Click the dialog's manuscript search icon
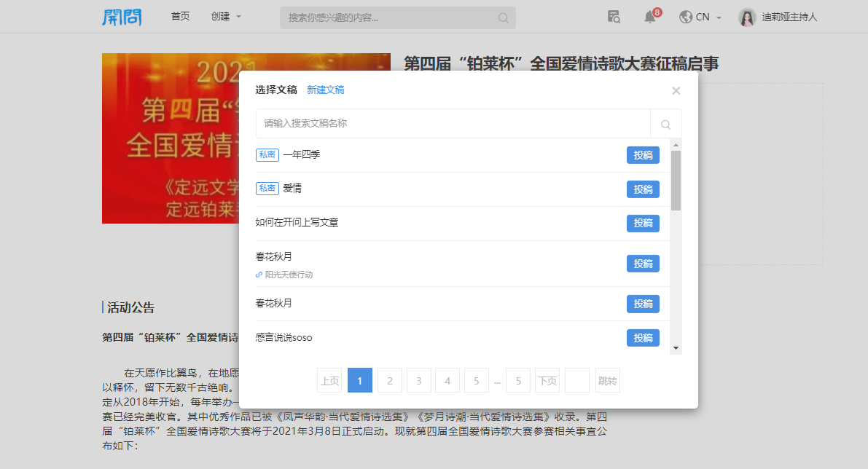 (x=666, y=124)
